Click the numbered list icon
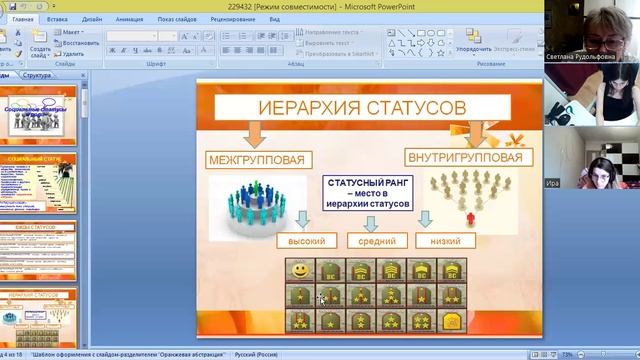This screenshot has width=640, height=360. pyautogui.click(x=244, y=36)
